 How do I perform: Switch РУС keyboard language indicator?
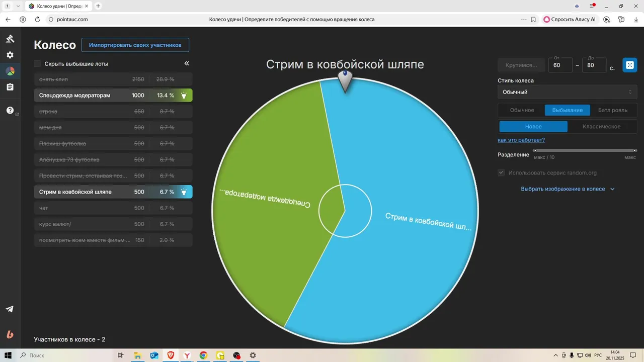[x=598, y=355]
